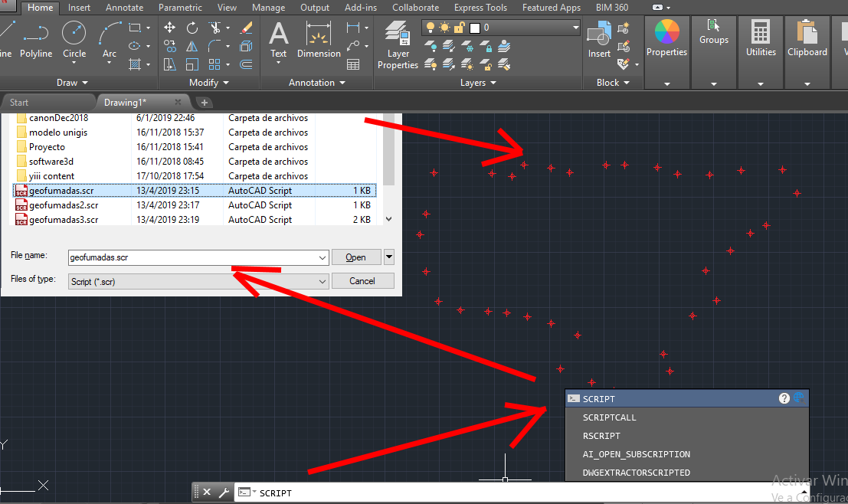Click the command line customize wrench
Viewport: 848px width, 504px height.
point(224,492)
